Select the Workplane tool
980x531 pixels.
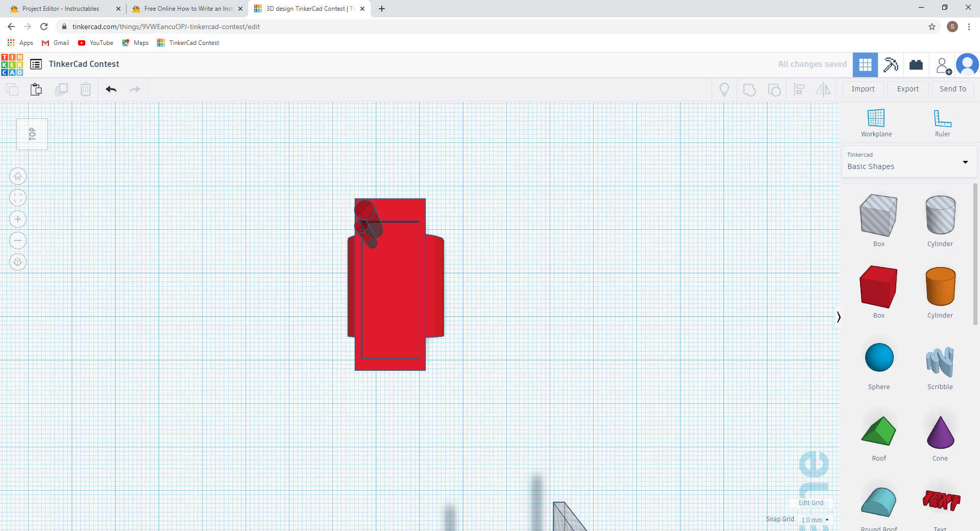pyautogui.click(x=876, y=123)
